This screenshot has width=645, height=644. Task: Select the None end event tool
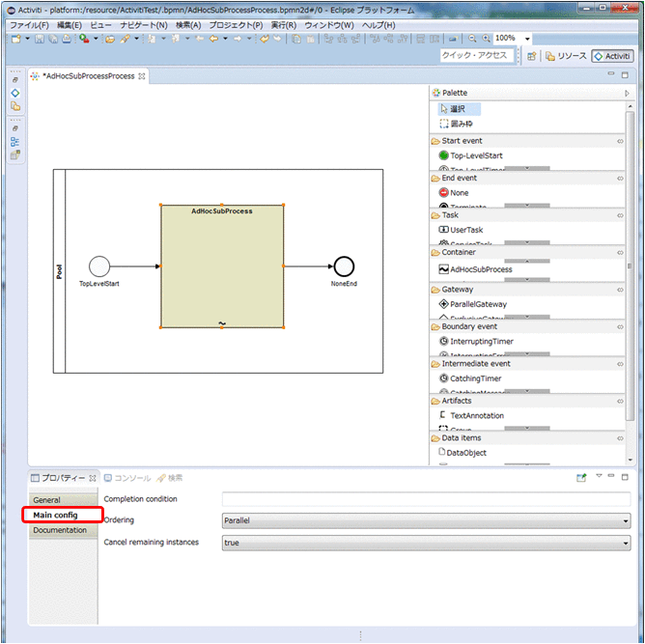459,193
